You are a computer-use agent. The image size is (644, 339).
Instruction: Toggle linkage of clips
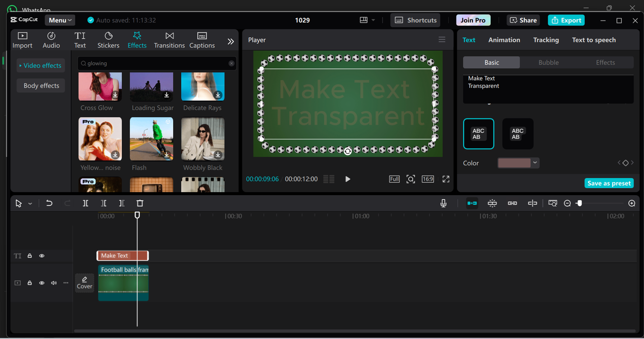(512, 203)
